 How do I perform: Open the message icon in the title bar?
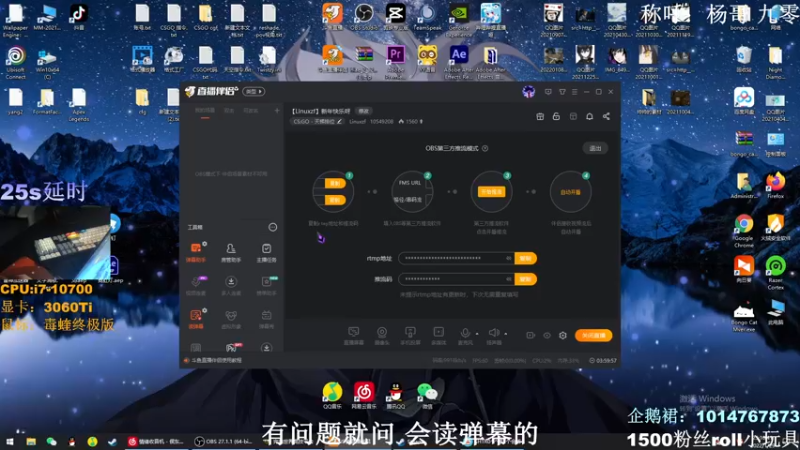pyautogui.click(x=548, y=92)
